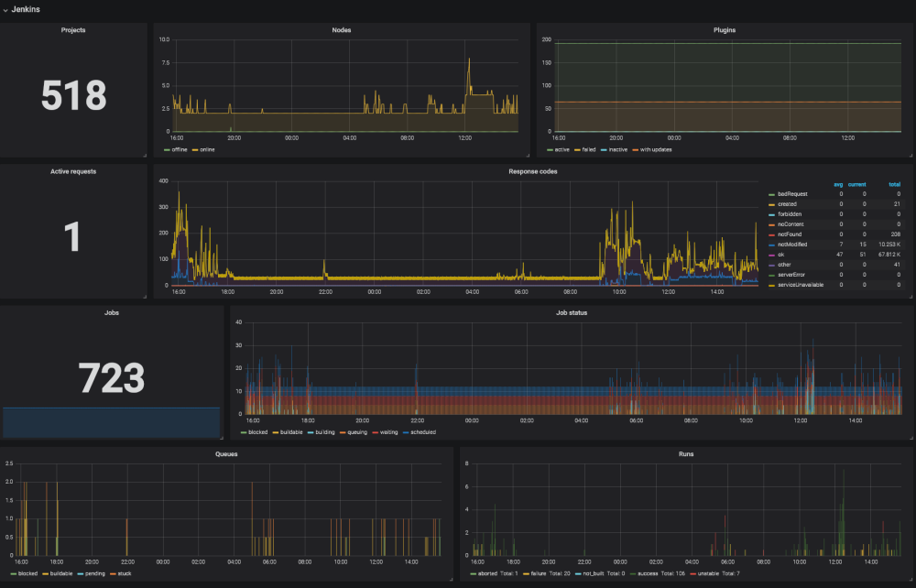Toggle the with updates series in Plugins
The height and width of the screenshot is (588, 916).
(x=654, y=149)
